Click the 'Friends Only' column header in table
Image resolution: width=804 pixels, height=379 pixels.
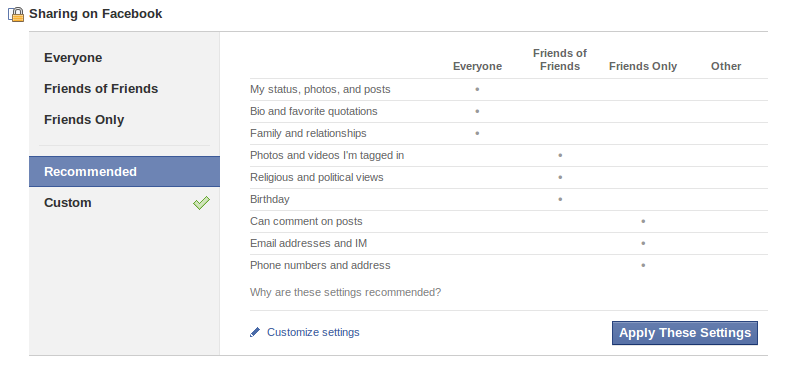[643, 66]
